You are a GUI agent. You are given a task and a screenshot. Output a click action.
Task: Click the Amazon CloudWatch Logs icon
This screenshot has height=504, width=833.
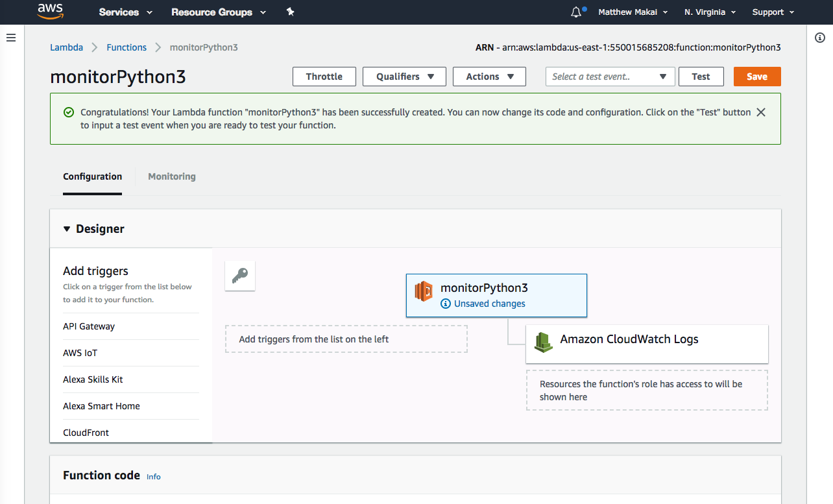tap(543, 342)
